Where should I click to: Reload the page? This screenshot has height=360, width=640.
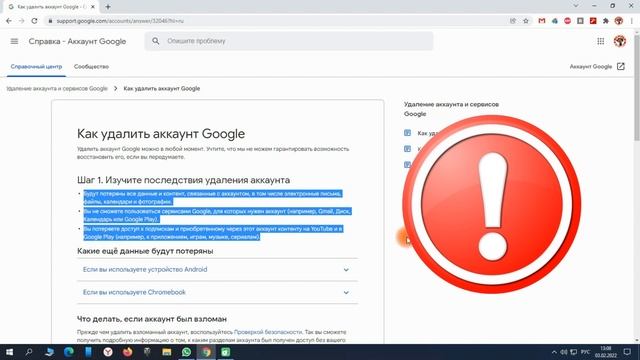click(35, 21)
